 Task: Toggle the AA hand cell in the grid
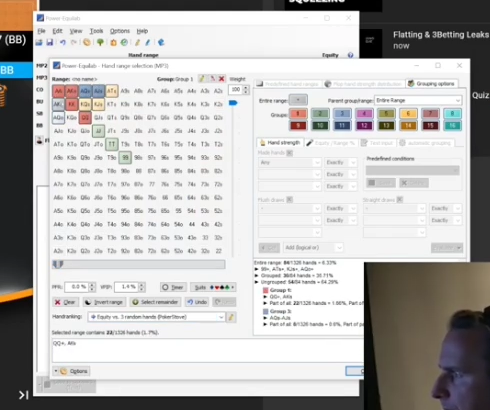click(x=58, y=91)
